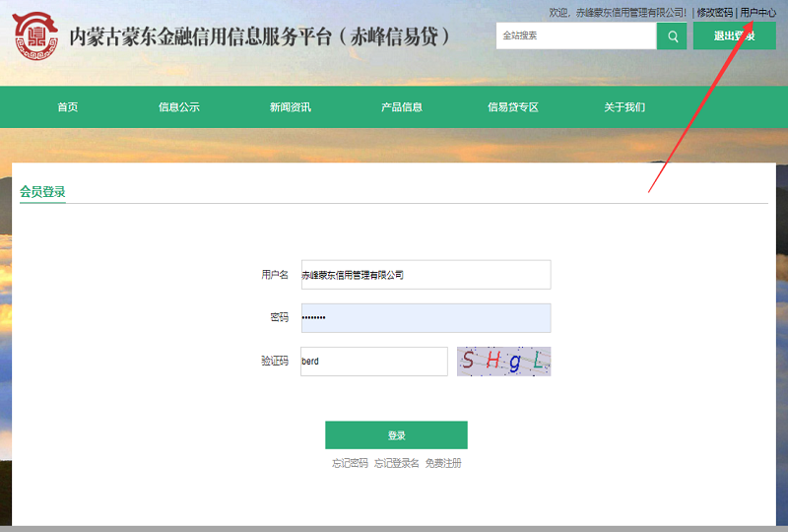Screen dimensions: 788x532
Task: Click into the 密码 field
Action: (x=425, y=318)
